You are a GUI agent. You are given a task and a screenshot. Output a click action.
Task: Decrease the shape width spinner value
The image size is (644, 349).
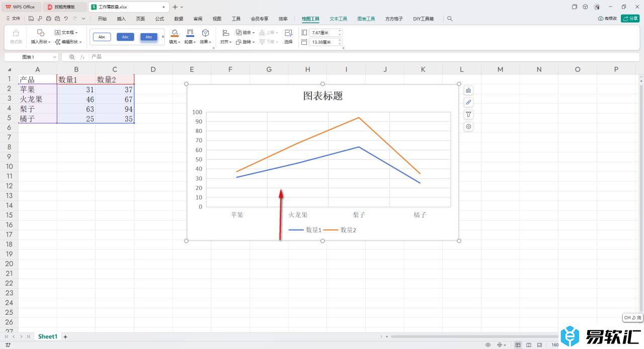coord(340,44)
